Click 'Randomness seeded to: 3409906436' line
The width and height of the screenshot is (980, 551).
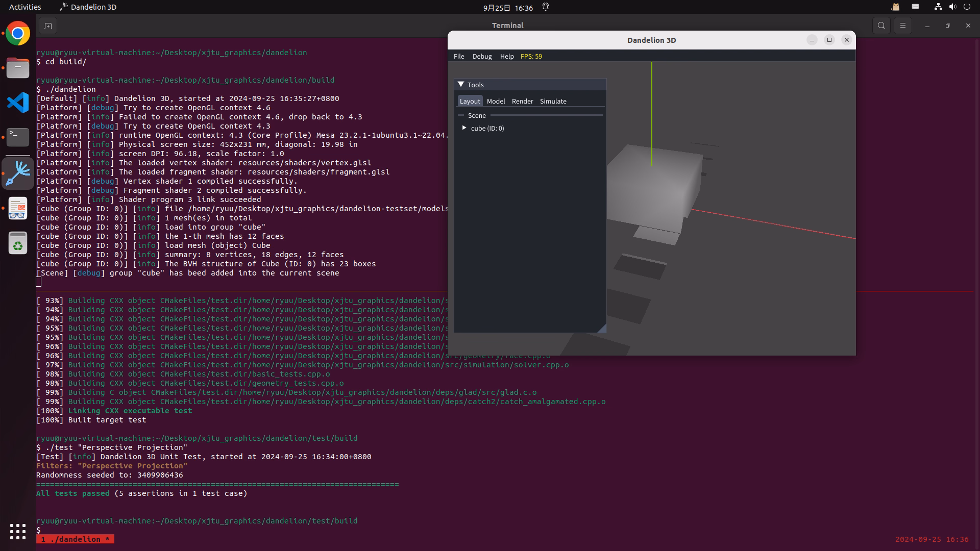coord(109,475)
